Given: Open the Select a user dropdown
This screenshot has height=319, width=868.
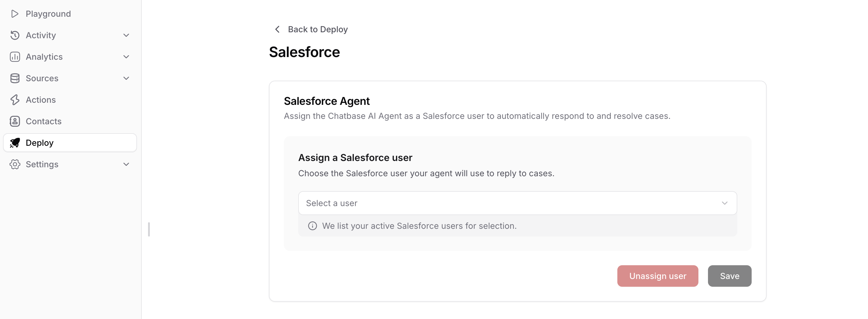Looking at the screenshot, I should pyautogui.click(x=517, y=203).
